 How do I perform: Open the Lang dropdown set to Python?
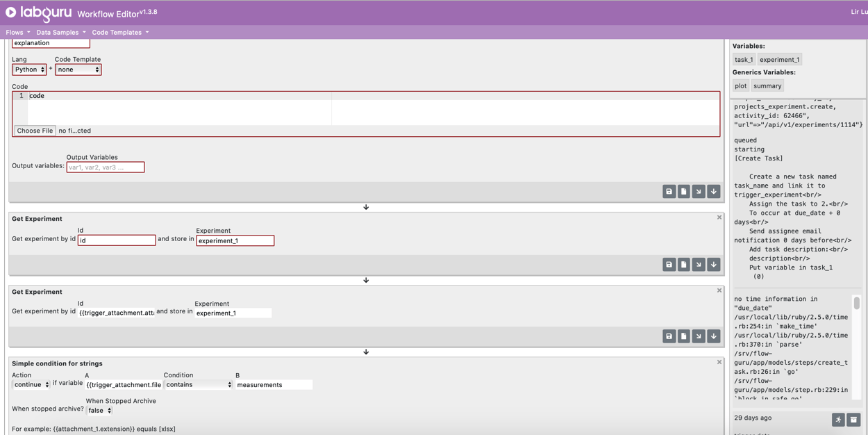click(28, 69)
